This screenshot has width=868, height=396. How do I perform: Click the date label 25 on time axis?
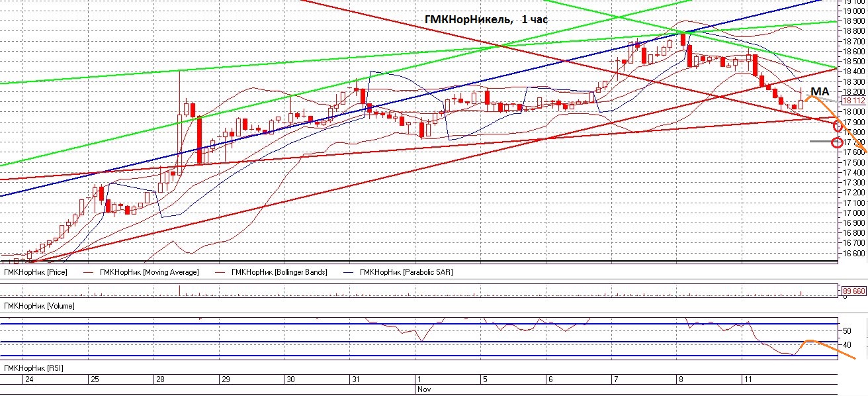[x=95, y=380]
